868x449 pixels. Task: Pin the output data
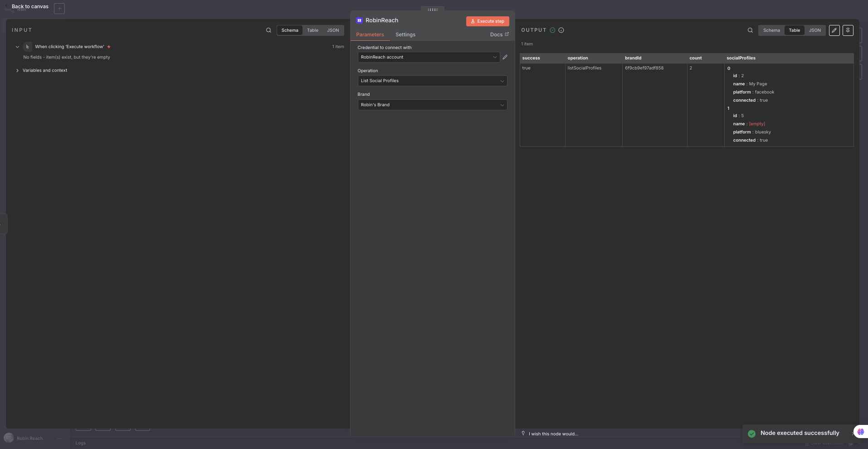pyautogui.click(x=848, y=30)
